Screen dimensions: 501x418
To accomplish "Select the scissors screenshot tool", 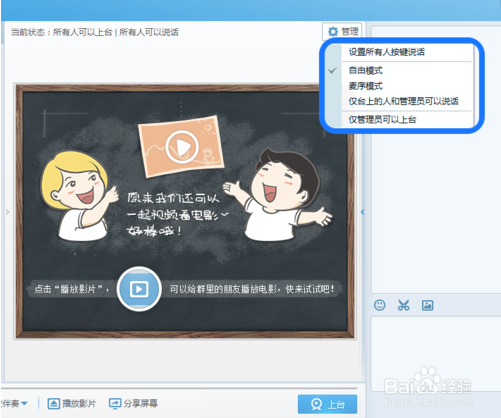I will pos(403,305).
